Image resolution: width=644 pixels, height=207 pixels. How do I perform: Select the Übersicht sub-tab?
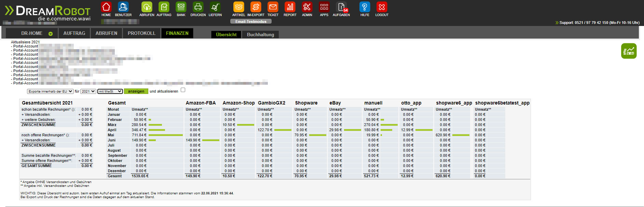pyautogui.click(x=226, y=34)
